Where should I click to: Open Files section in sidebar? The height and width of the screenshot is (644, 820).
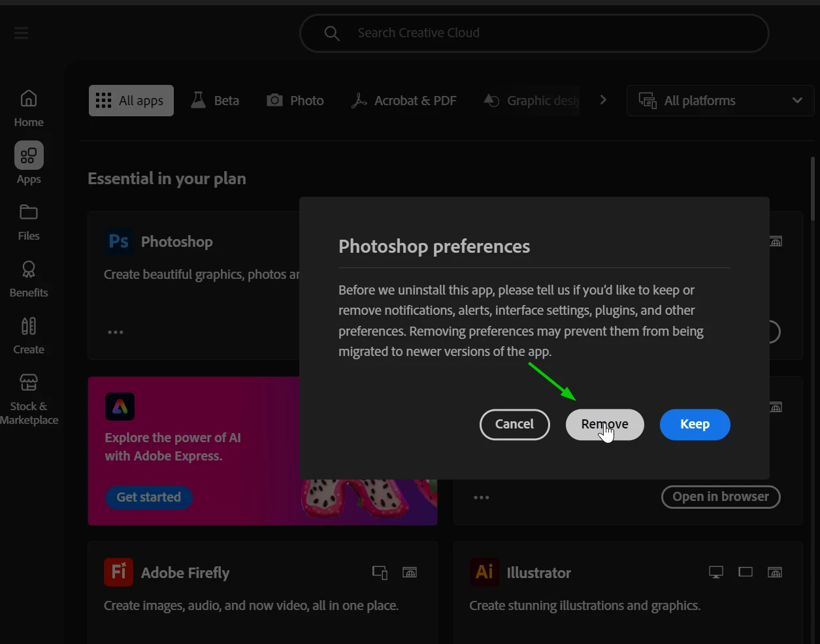click(29, 222)
